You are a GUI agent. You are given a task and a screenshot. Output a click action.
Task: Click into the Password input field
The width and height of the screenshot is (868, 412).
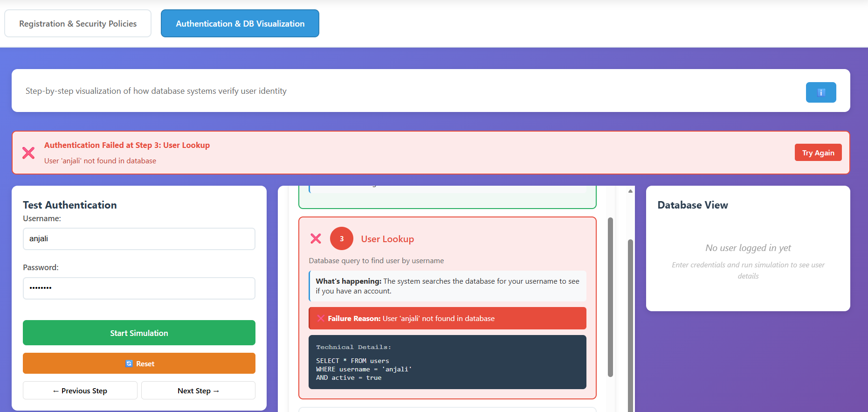pos(139,288)
